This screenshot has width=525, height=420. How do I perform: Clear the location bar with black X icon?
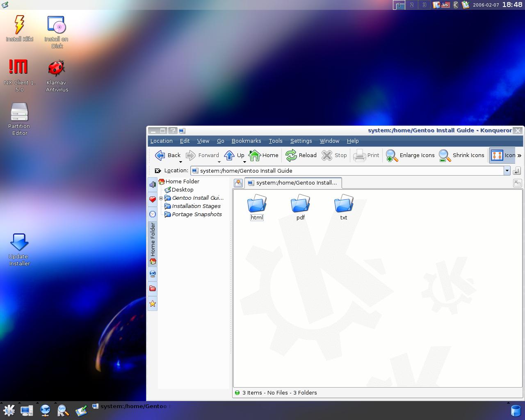[158, 171]
